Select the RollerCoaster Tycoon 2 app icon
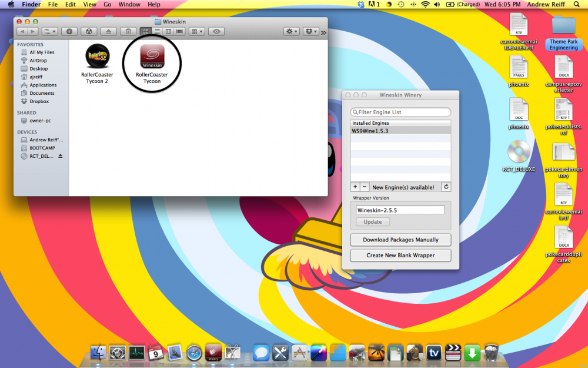588x368 pixels. click(x=97, y=57)
